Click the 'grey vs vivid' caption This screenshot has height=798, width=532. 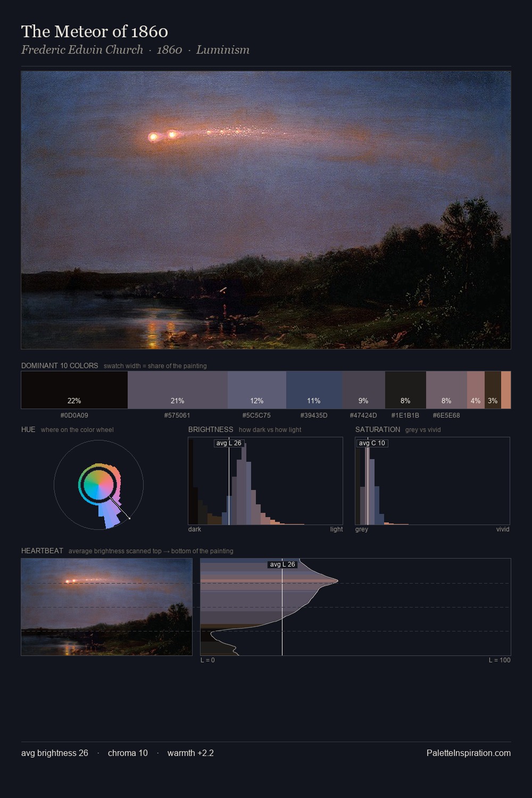pyautogui.click(x=423, y=429)
